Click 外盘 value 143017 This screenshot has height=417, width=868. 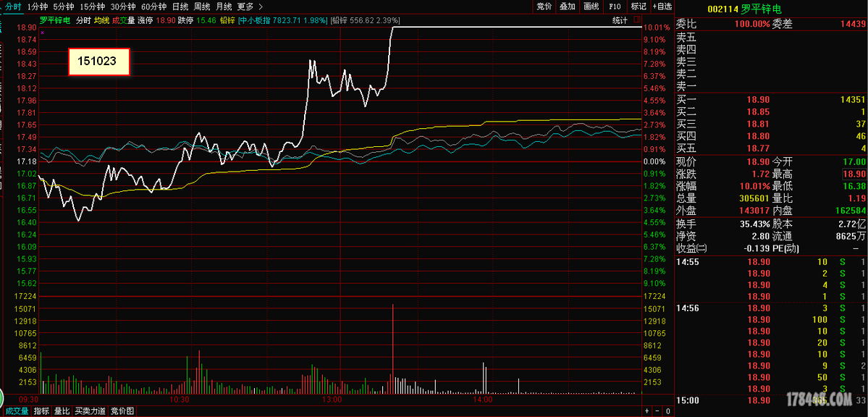tap(754, 211)
